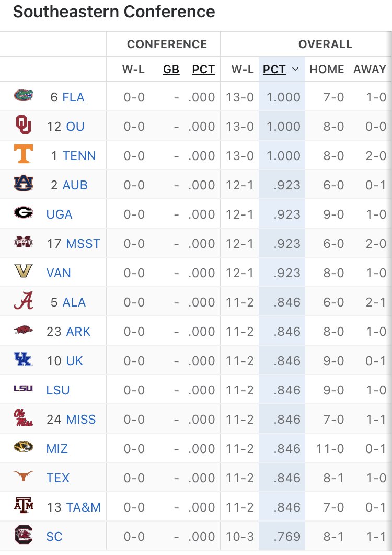Image resolution: width=392 pixels, height=555 pixels.
Task: Click the Auburn AU logo
Action: pyautogui.click(x=24, y=183)
